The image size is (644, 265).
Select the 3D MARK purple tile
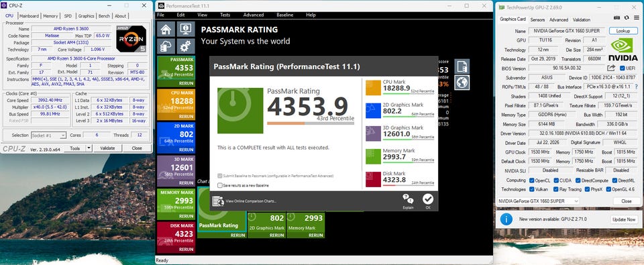click(x=176, y=170)
